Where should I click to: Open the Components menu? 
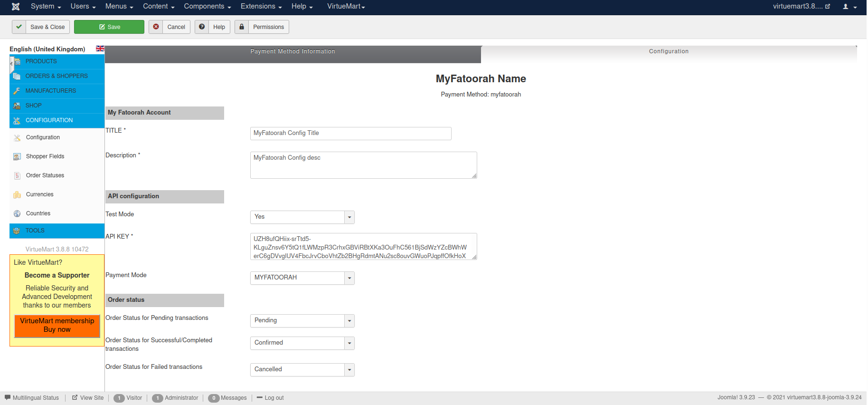tap(208, 7)
